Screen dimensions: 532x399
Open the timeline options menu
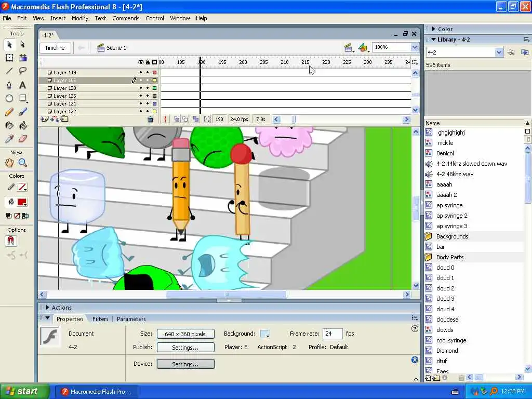[415, 62]
